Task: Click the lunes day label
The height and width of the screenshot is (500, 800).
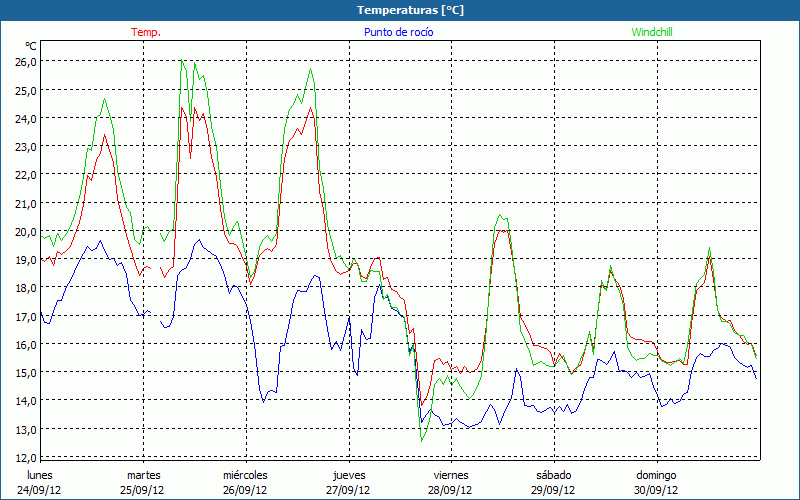Action: coord(40,475)
